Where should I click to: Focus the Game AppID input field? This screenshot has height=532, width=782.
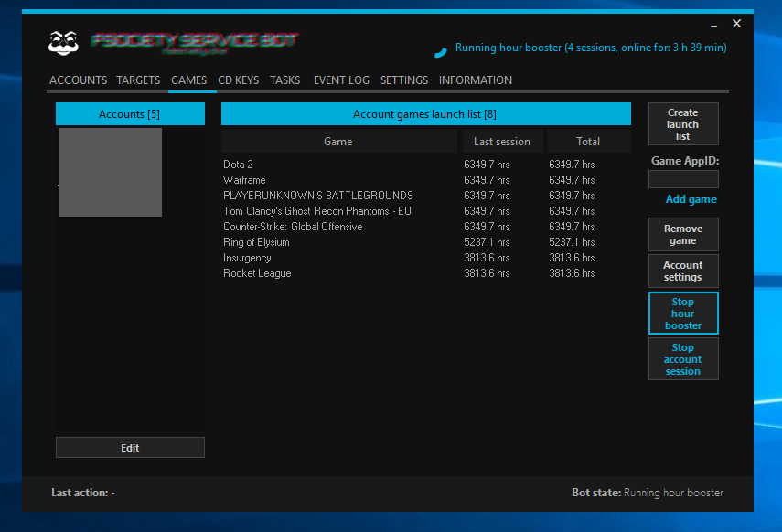[x=682, y=179]
